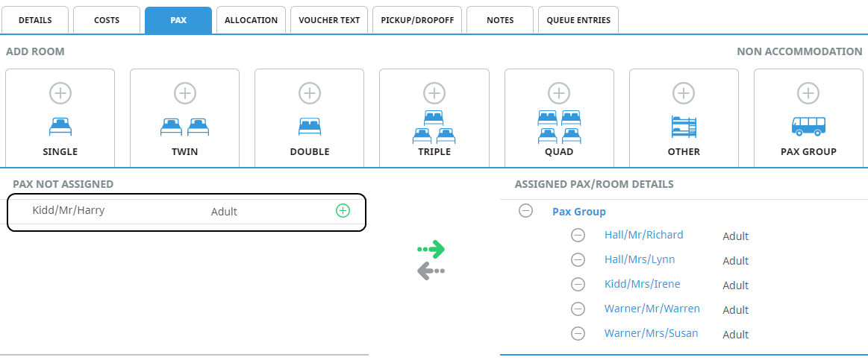Add an Other room type
868x360 pixels.
click(x=684, y=93)
